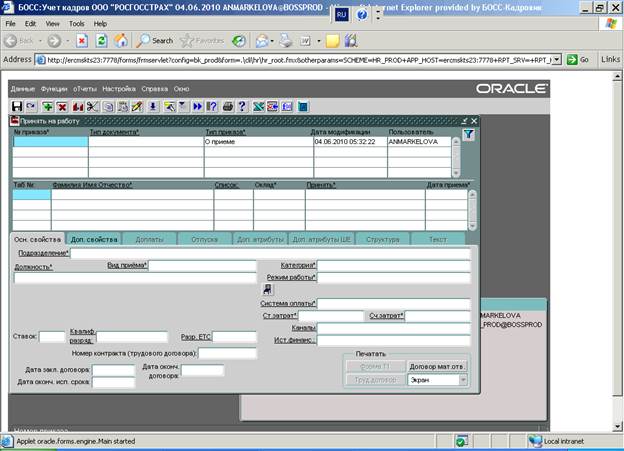Click the filter funnel icon beside the orders table
The image size is (624, 451).
click(469, 133)
